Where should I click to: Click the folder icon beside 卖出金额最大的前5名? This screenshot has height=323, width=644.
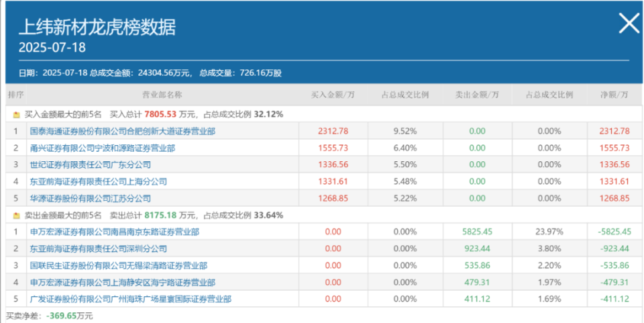16,216
